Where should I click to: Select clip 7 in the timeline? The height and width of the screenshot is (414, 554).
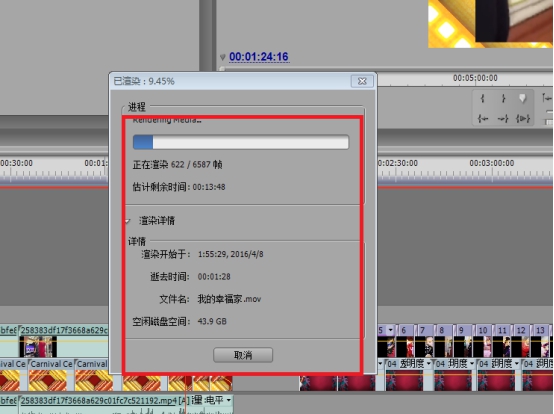425,341
